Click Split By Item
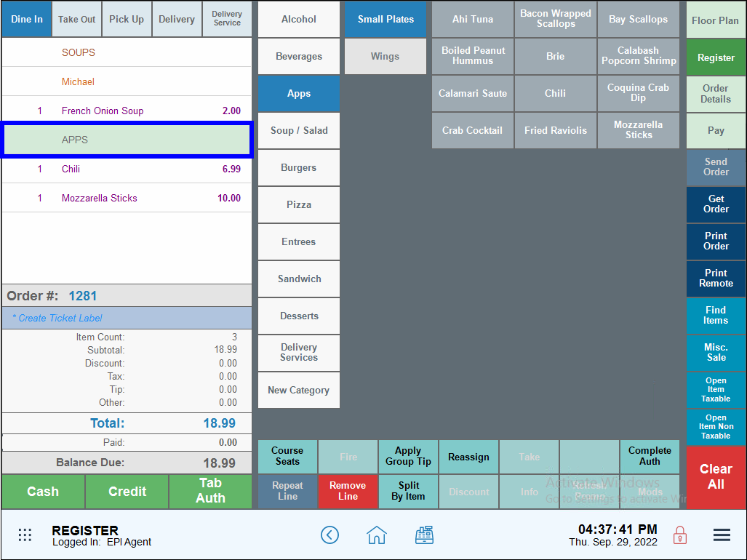747x560 pixels. tap(408, 492)
